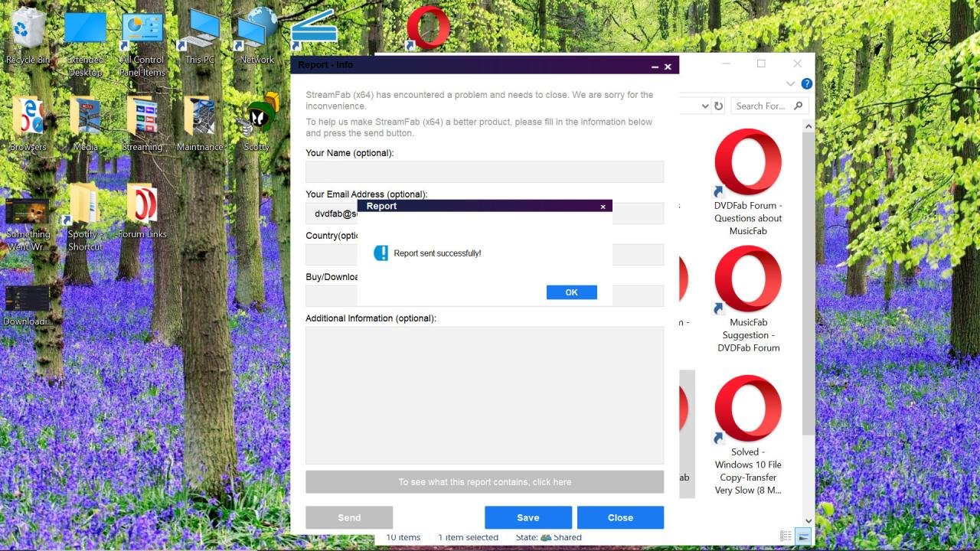The width and height of the screenshot is (980, 551).
Task: Open the Maintnance folder on desktop
Action: click(x=199, y=124)
